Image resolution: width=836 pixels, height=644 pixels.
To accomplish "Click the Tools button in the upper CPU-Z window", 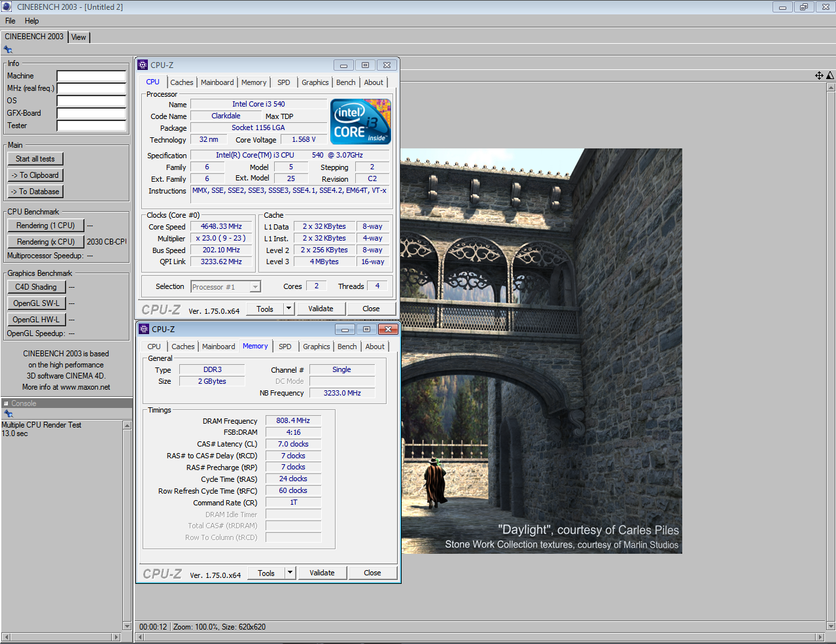I will [x=265, y=309].
